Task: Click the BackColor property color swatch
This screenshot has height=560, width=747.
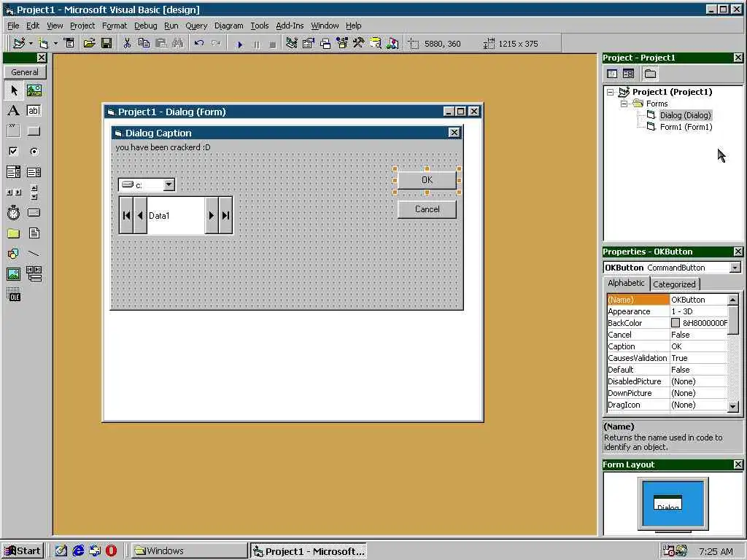Action: [676, 323]
